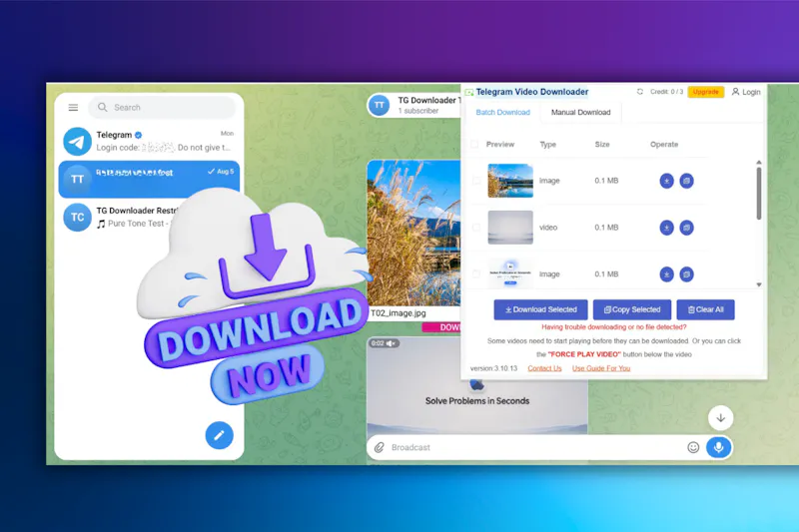
Task: Click the pink DOW download button under image
Action: pos(441,327)
